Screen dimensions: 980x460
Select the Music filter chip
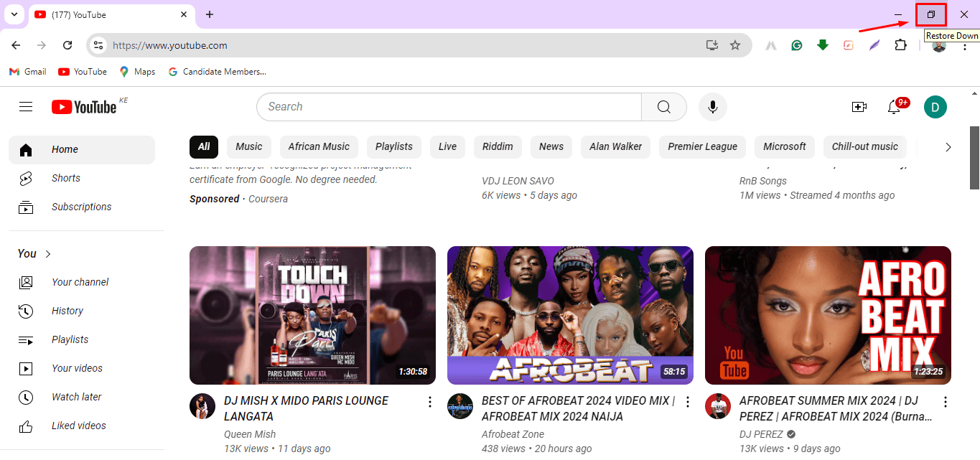pos(249,146)
